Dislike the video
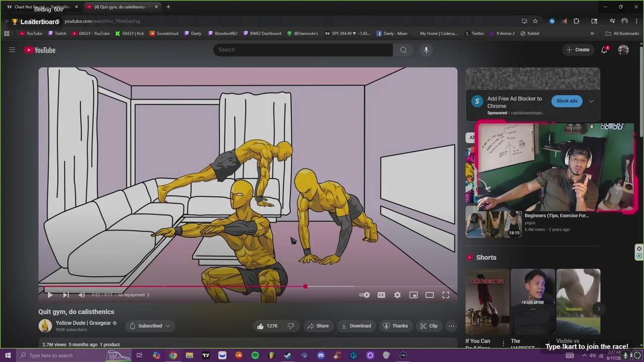Screen dimensions: 644x362 click(x=291, y=326)
